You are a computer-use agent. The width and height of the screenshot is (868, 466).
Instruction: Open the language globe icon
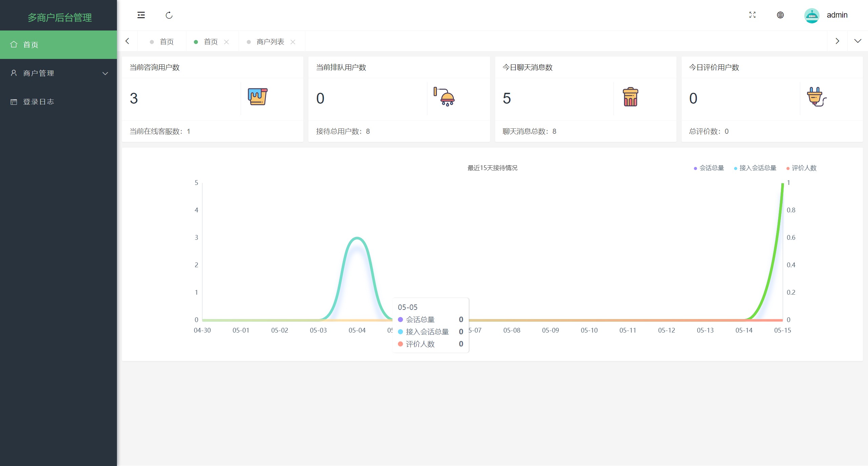[x=780, y=15]
